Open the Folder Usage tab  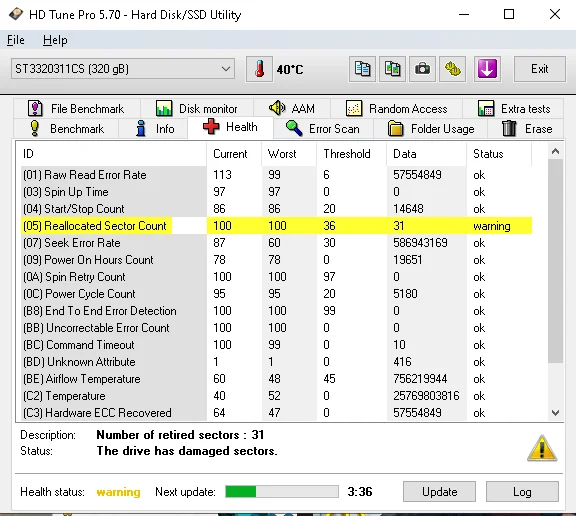(431, 129)
